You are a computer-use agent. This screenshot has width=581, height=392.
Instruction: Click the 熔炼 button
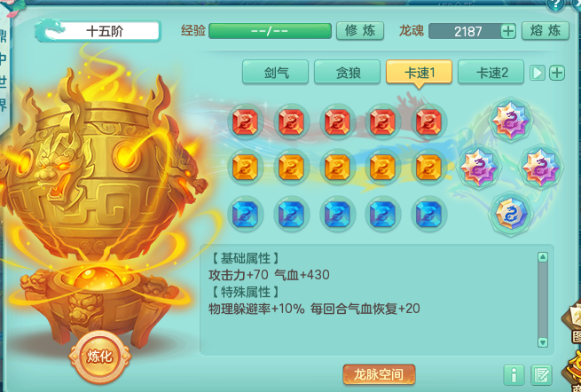click(546, 31)
